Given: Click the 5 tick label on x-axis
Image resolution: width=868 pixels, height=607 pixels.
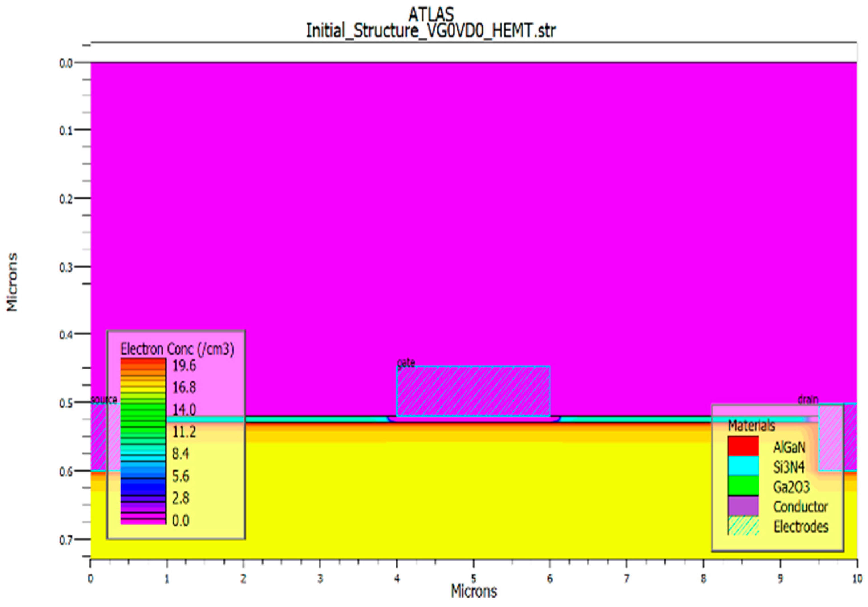Looking at the screenshot, I should click(x=473, y=579).
